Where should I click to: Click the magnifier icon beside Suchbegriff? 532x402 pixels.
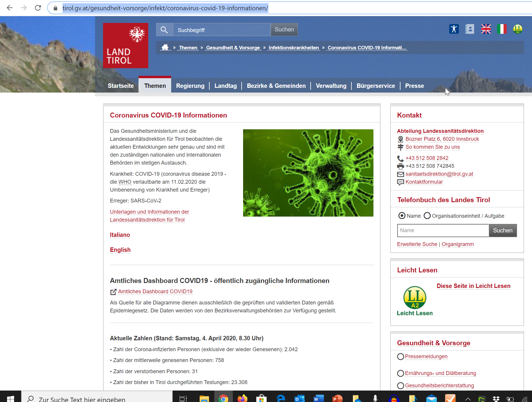(x=164, y=30)
